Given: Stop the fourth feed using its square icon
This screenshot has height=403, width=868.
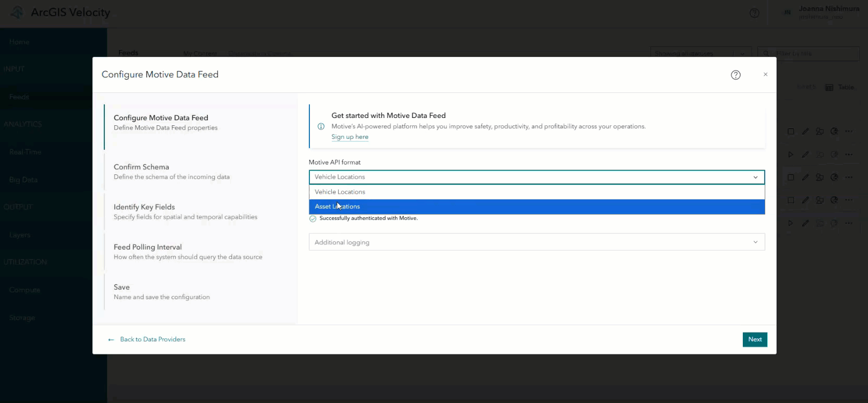Looking at the screenshot, I should (x=791, y=200).
